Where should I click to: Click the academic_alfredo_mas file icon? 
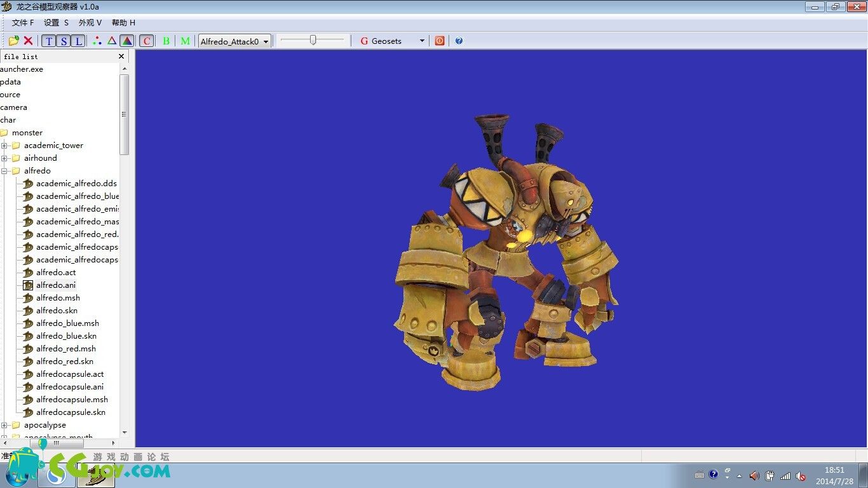tap(28, 222)
